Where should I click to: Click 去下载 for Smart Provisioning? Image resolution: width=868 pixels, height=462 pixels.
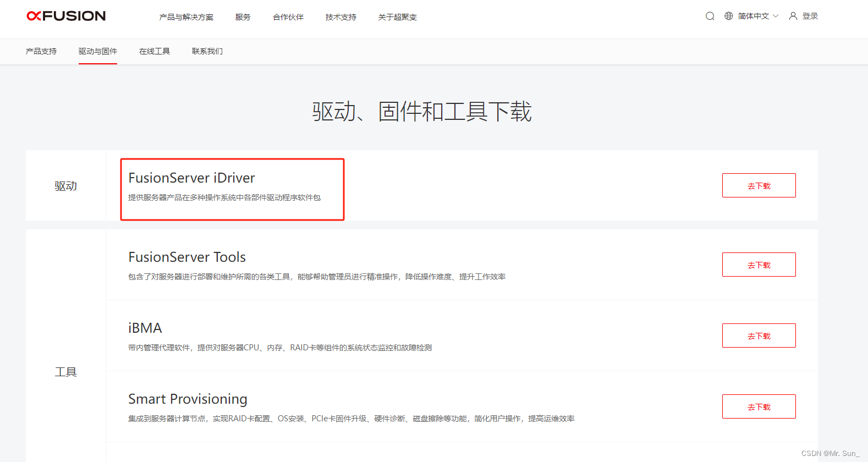pos(759,406)
